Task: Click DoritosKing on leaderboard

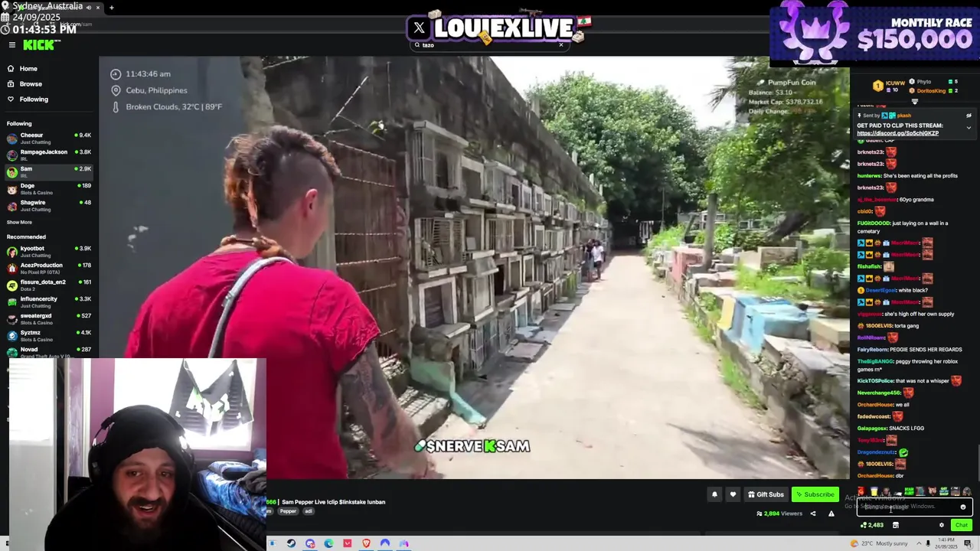Action: [930, 91]
